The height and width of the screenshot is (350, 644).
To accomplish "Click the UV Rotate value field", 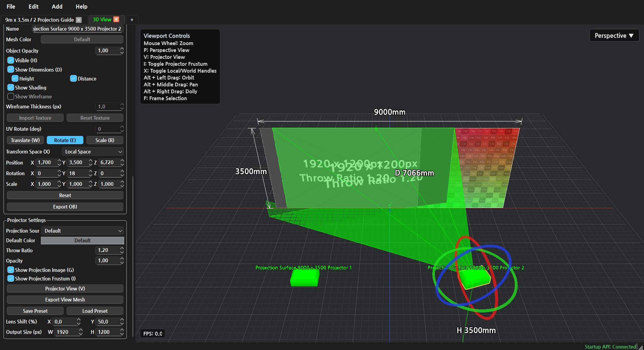I will pyautogui.click(x=107, y=129).
